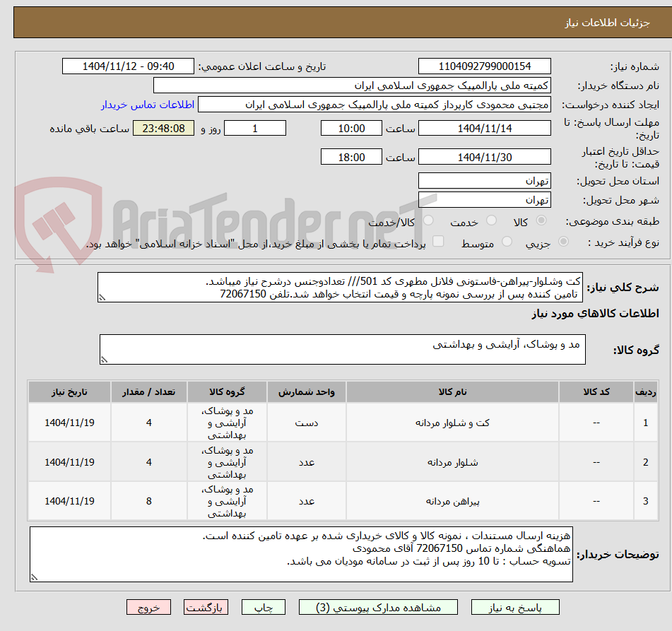Image resolution: width=672 pixels, height=631 pixels.
Task: Open اطلاعات تماس خریدار link
Action: pyautogui.click(x=148, y=105)
